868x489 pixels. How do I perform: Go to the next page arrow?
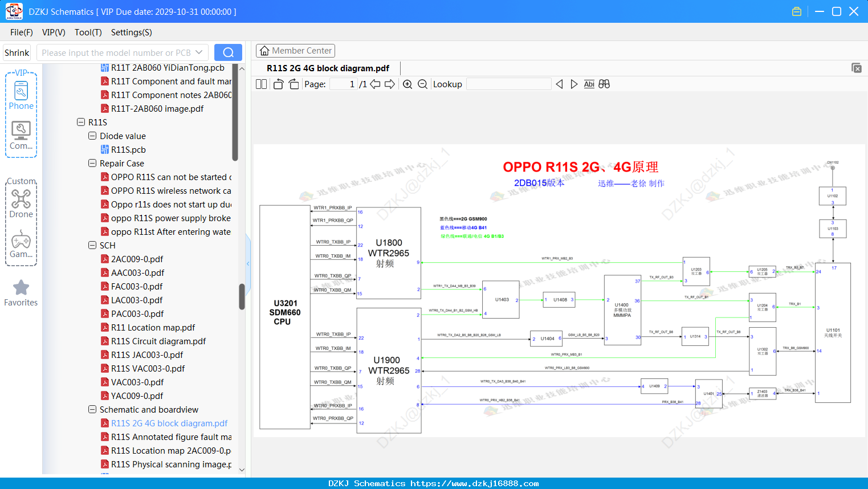[390, 84]
